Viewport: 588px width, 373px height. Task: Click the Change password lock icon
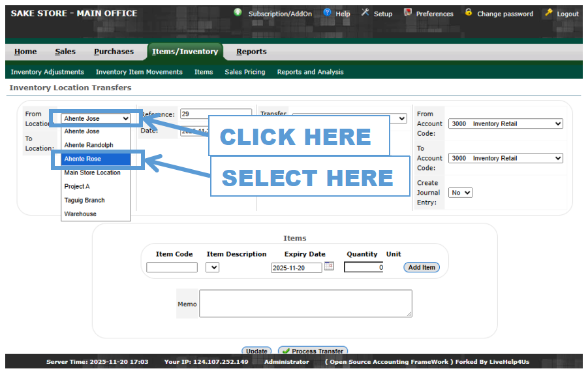pyautogui.click(x=469, y=12)
